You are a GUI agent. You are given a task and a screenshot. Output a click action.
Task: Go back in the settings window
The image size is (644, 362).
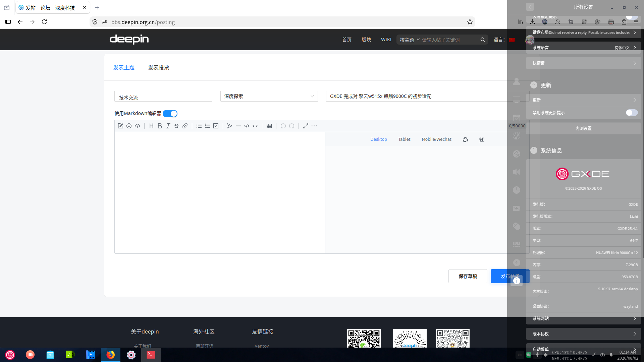(530, 7)
